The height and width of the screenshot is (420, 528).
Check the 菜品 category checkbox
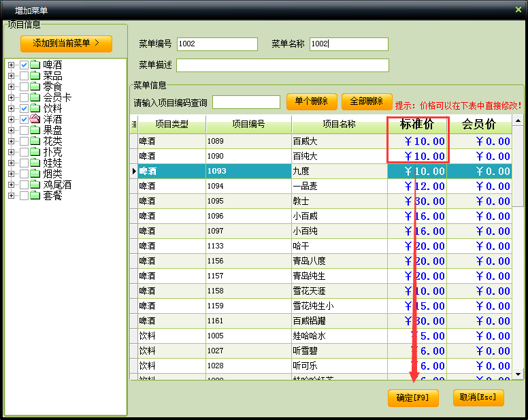pos(24,76)
